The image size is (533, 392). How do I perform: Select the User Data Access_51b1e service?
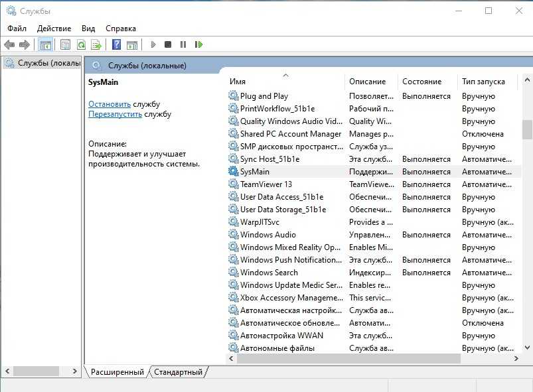[x=373, y=197]
